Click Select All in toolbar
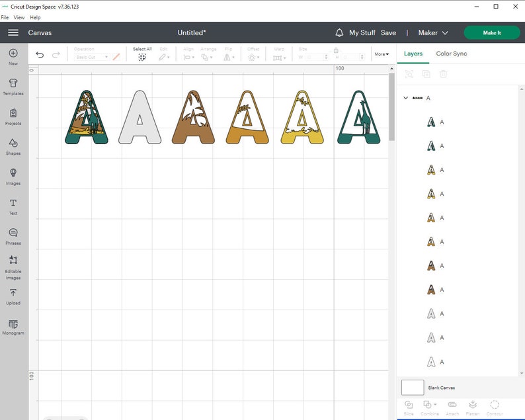 click(142, 54)
